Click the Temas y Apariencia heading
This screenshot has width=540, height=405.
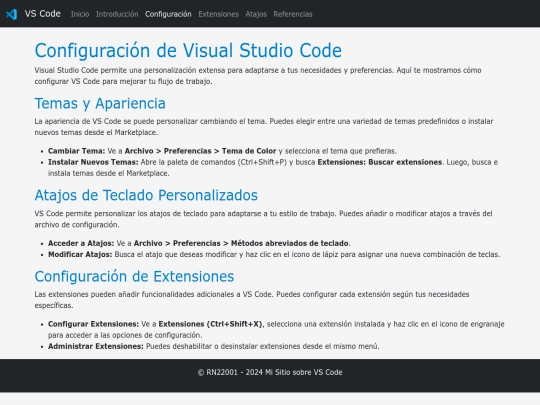[100, 103]
